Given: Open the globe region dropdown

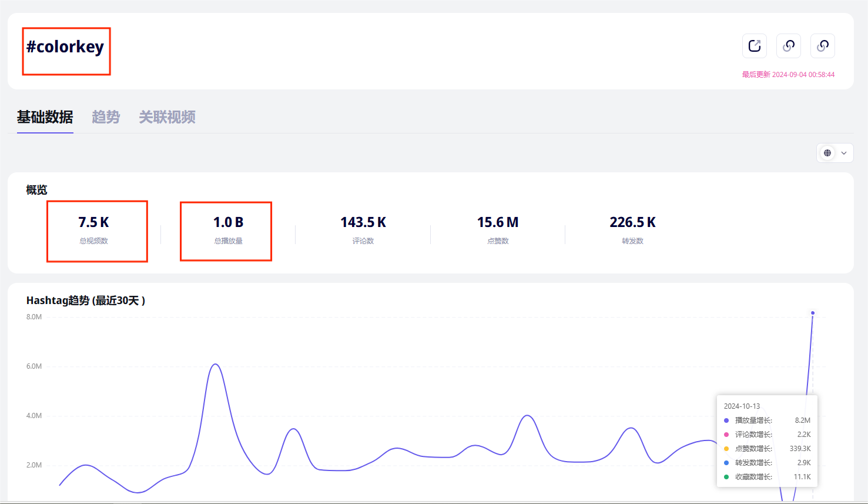Looking at the screenshot, I should [835, 153].
